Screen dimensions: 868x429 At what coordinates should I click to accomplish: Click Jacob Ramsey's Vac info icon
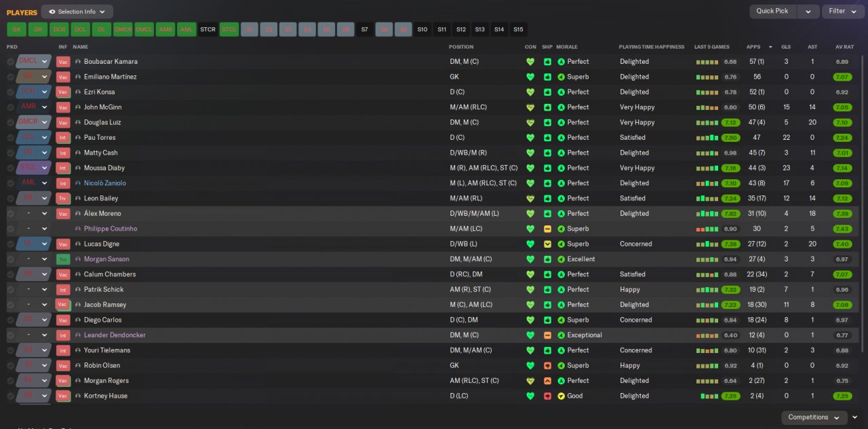click(63, 305)
